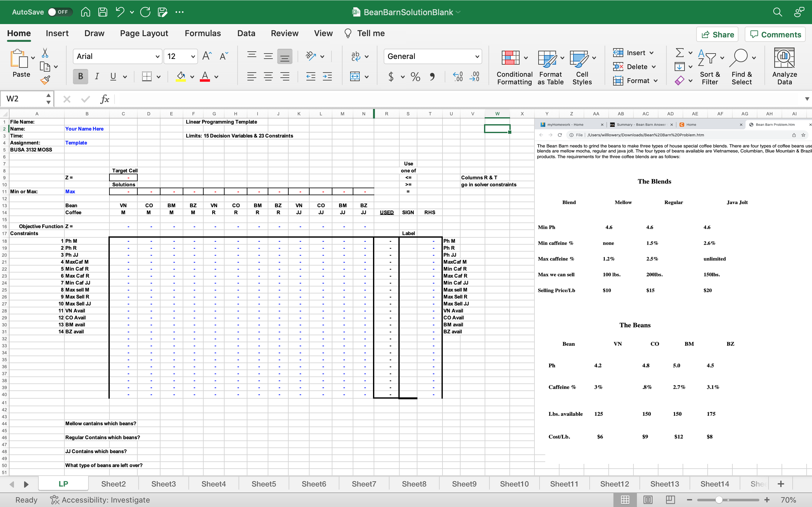812x507 pixels.
Task: Switch to the Sheet5 tab
Action: (x=264, y=484)
